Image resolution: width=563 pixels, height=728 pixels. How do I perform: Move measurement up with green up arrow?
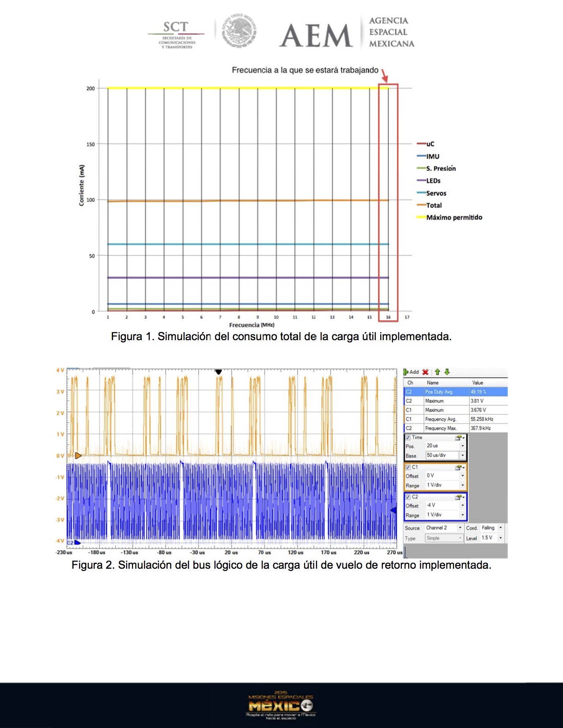point(437,372)
